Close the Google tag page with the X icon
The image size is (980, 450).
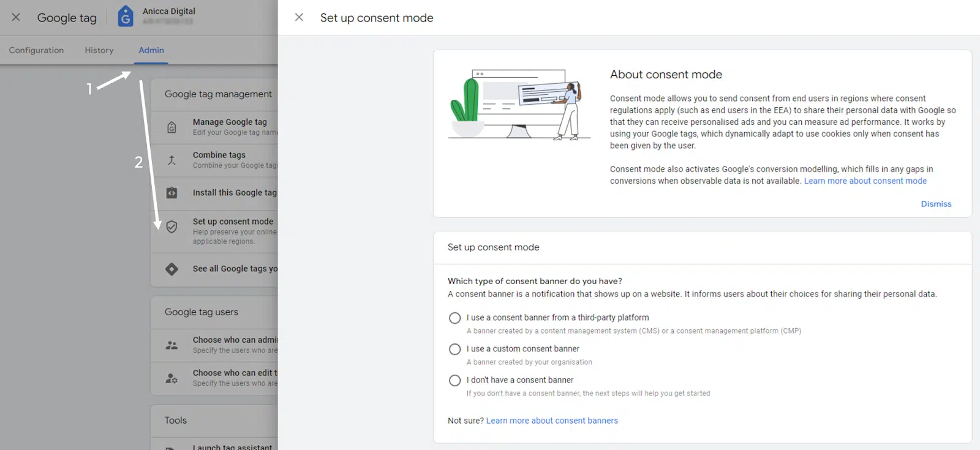[x=16, y=17]
